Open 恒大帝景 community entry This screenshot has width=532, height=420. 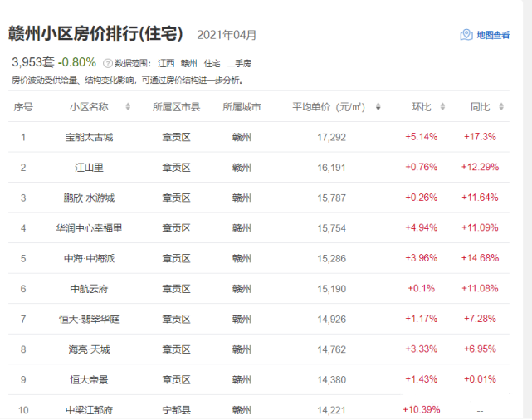[x=90, y=379]
